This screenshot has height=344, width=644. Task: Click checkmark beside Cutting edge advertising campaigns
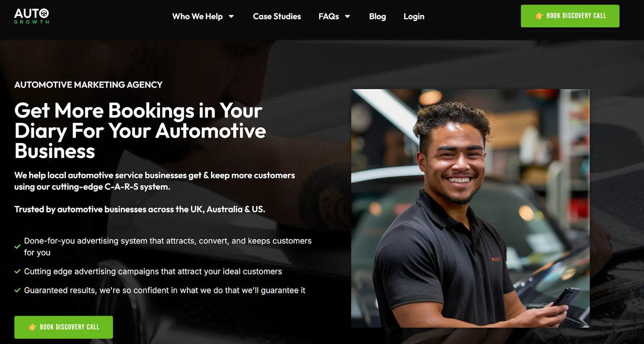(x=17, y=272)
